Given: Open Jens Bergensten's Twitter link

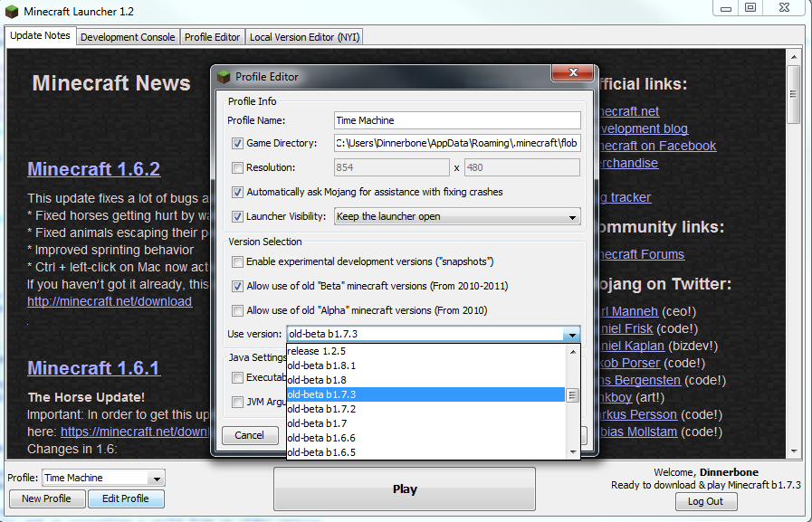Looking at the screenshot, I should [640, 380].
